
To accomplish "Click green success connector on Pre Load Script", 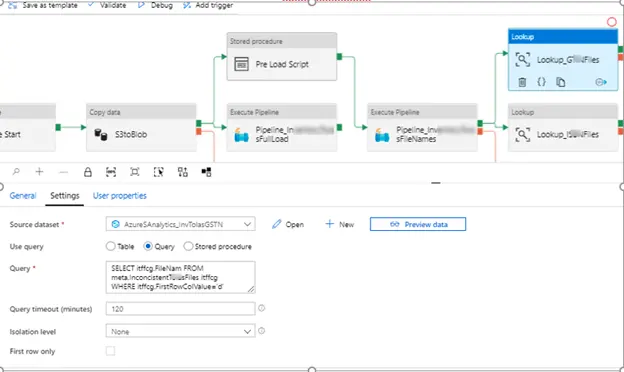I will coord(339,56).
